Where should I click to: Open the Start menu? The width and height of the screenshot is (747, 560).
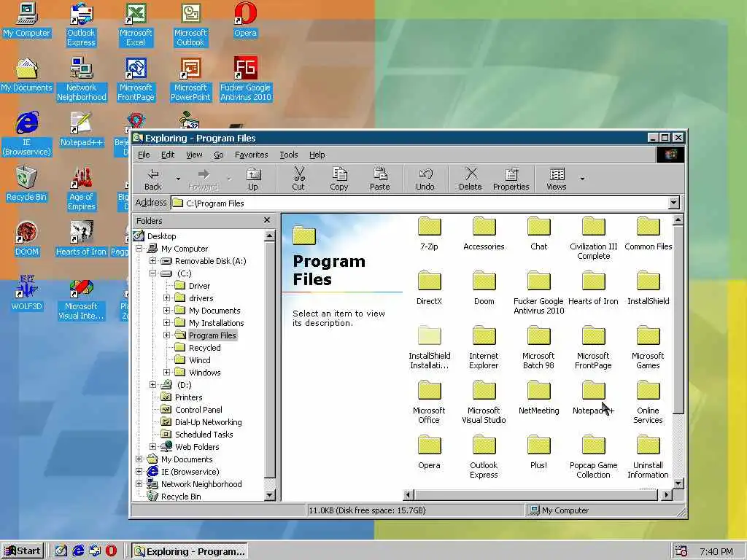tap(23, 551)
